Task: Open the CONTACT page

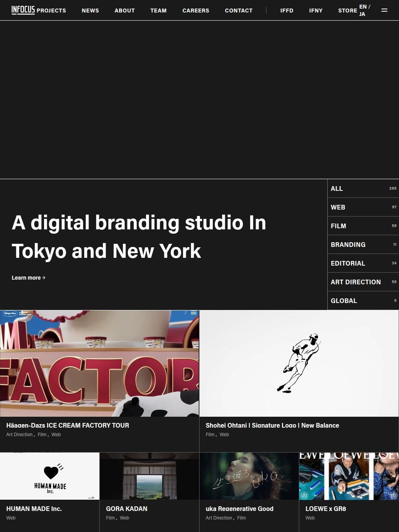Action: pyautogui.click(x=239, y=11)
